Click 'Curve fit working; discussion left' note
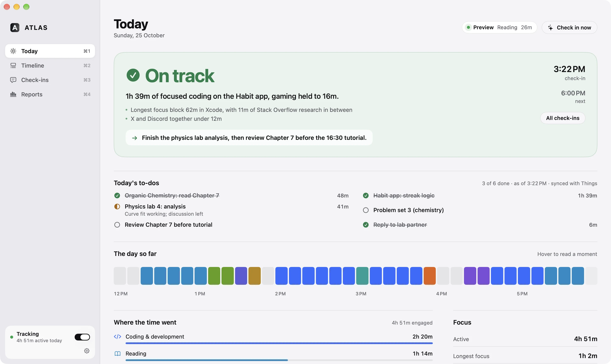Viewport: 611px width, 364px height. pos(164,214)
